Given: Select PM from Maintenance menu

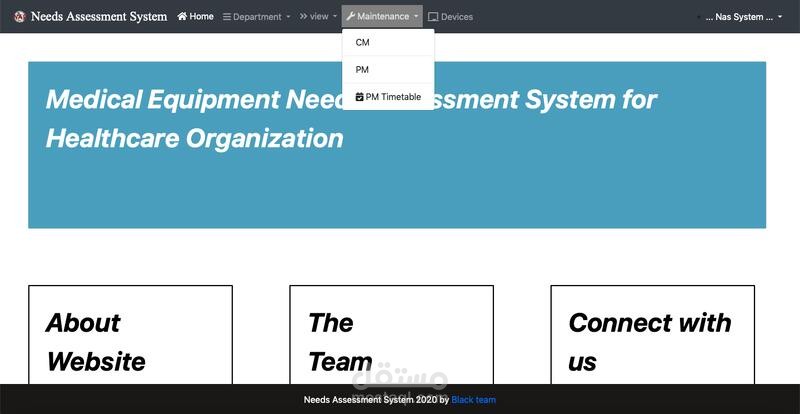Looking at the screenshot, I should [x=388, y=69].
